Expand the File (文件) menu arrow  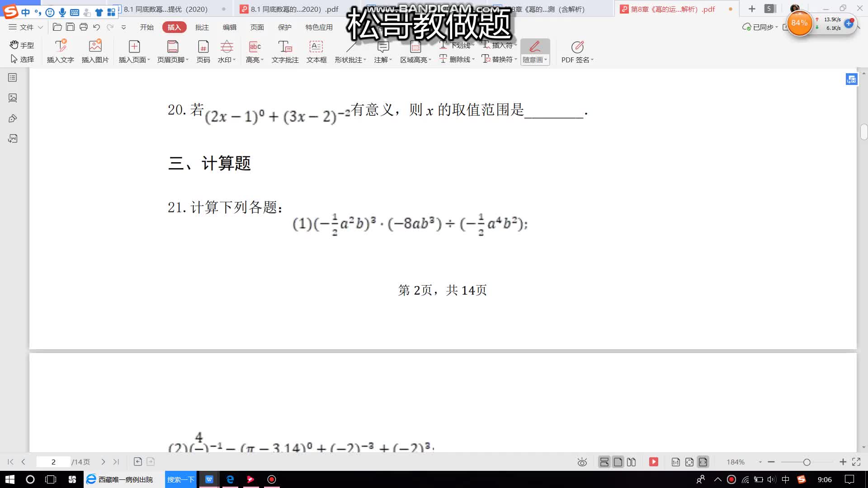click(x=40, y=27)
